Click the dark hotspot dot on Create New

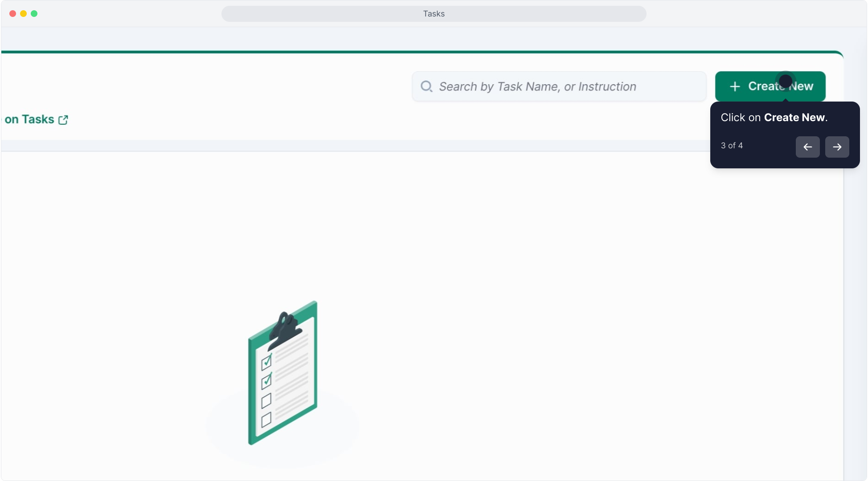click(x=785, y=81)
